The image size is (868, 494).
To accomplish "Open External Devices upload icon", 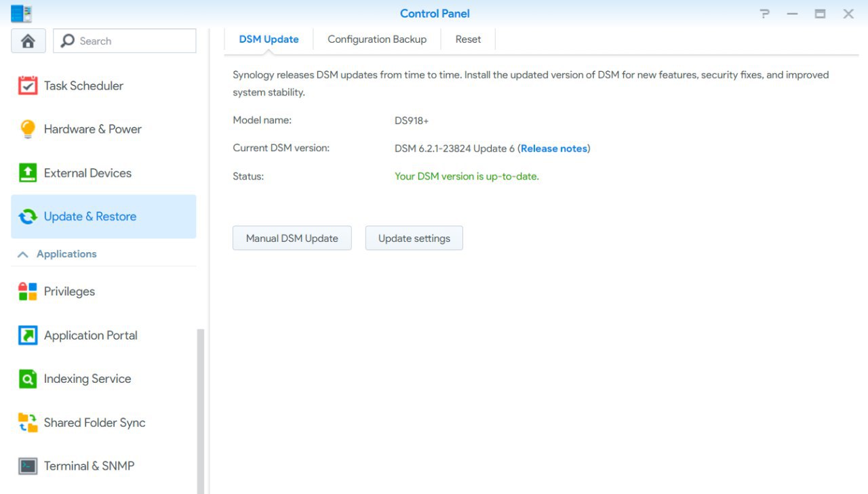I will click(28, 173).
